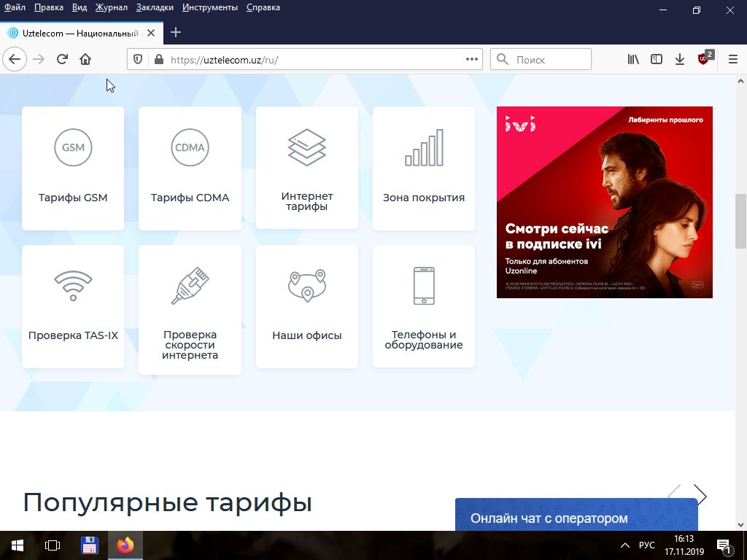747x560 pixels.
Task: Click the scrollbar down arrow
Action: pos(740,525)
